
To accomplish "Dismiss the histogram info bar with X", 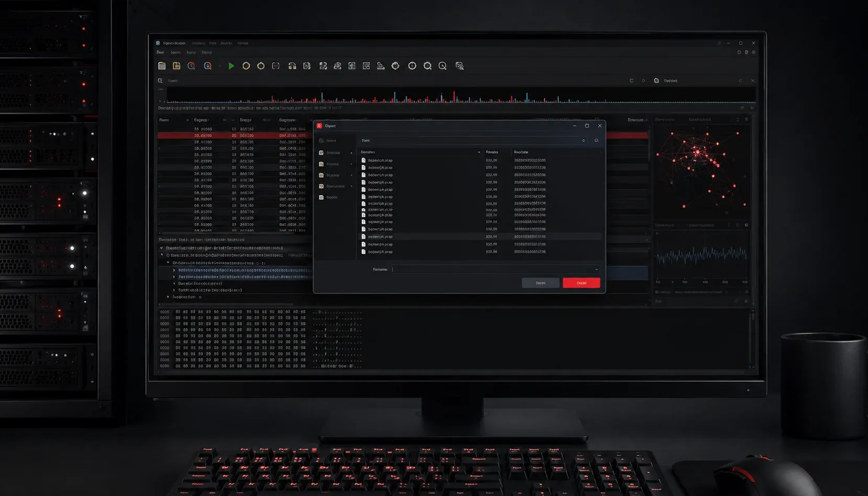I will point(752,108).
